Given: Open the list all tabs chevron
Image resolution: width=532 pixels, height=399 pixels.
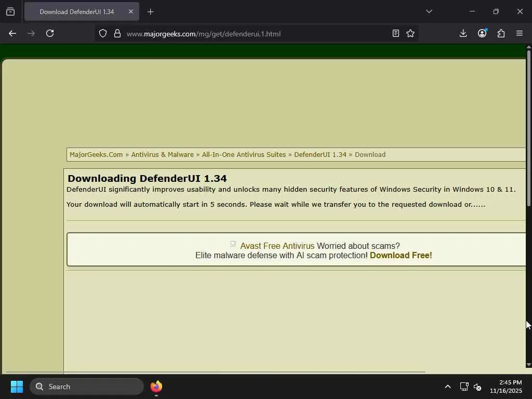Looking at the screenshot, I should 429,11.
